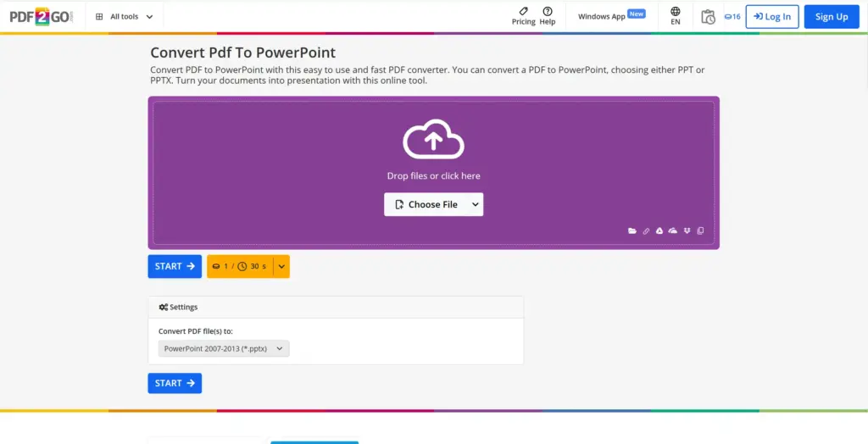Paste file from clipboard icon

point(700,230)
